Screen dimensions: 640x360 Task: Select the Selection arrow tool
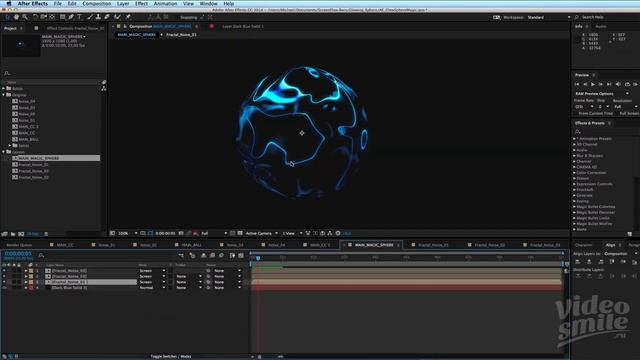(8, 17)
